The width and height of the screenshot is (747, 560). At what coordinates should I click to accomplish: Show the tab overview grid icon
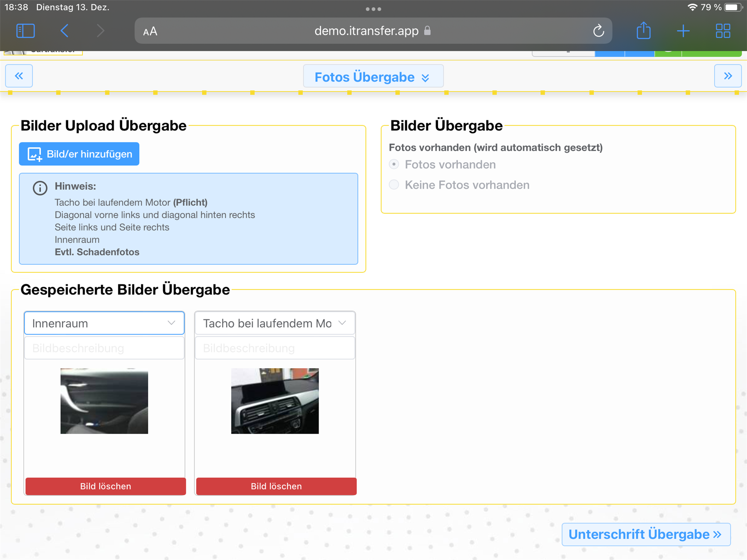point(723,31)
